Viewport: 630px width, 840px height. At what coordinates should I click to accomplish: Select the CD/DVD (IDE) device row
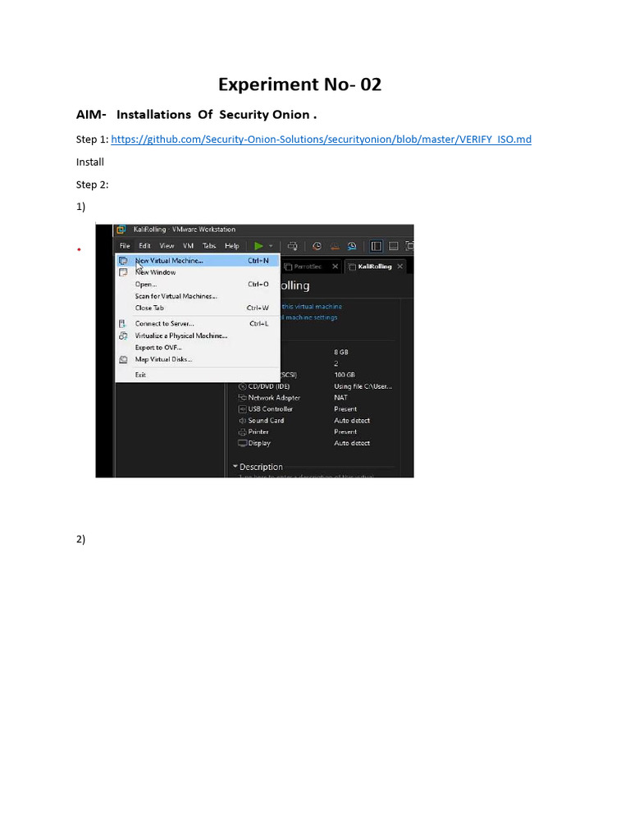click(x=316, y=386)
